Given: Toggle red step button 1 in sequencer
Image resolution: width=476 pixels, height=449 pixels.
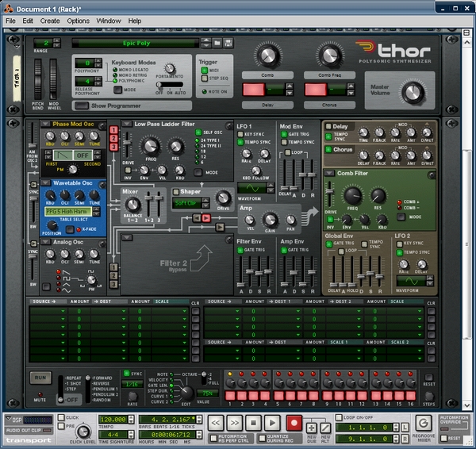Looking at the screenshot, I should [x=230, y=396].
